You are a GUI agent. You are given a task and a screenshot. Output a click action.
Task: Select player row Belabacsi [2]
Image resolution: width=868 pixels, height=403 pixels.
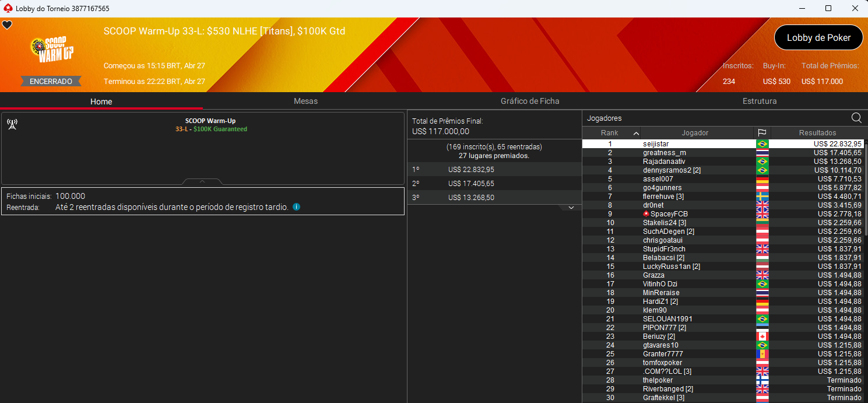click(723, 258)
